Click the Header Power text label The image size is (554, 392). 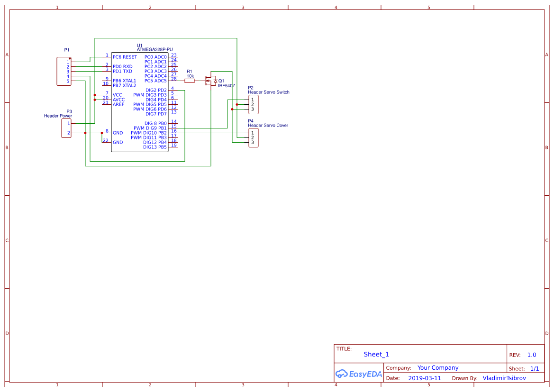[x=58, y=116]
